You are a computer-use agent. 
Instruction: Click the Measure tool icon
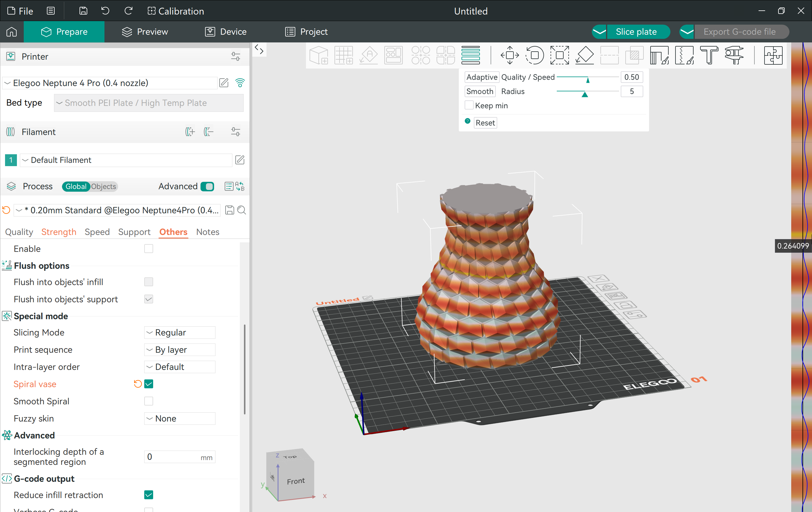[x=736, y=54]
